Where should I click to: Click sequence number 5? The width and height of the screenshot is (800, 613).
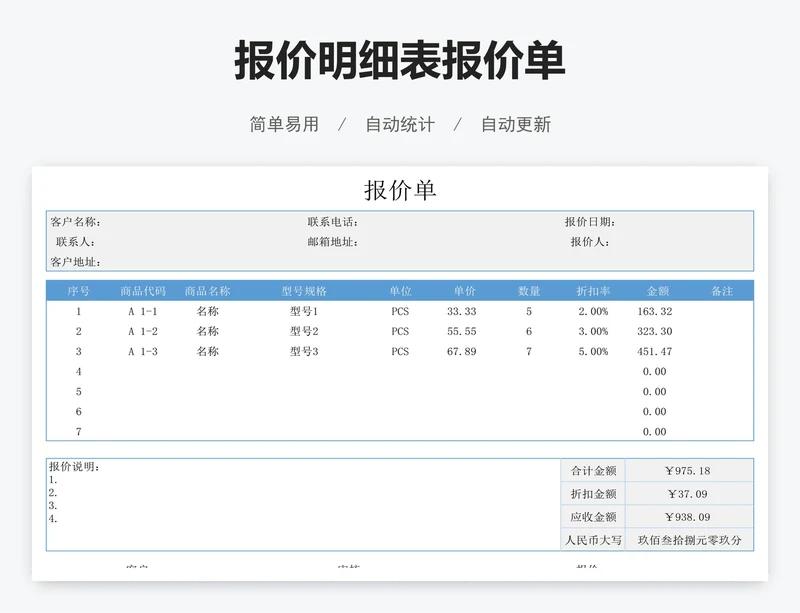pyautogui.click(x=79, y=391)
